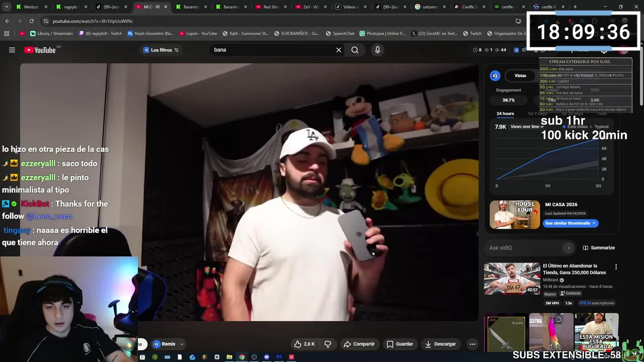Screen dimensions: 644x362
Task: Select the 24 hours range tab
Action: click(x=505, y=114)
